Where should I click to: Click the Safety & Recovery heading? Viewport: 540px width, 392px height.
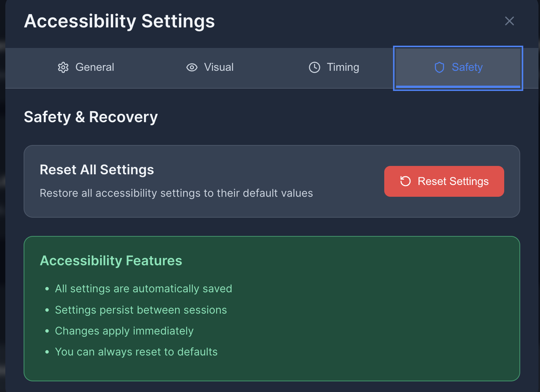tap(91, 117)
